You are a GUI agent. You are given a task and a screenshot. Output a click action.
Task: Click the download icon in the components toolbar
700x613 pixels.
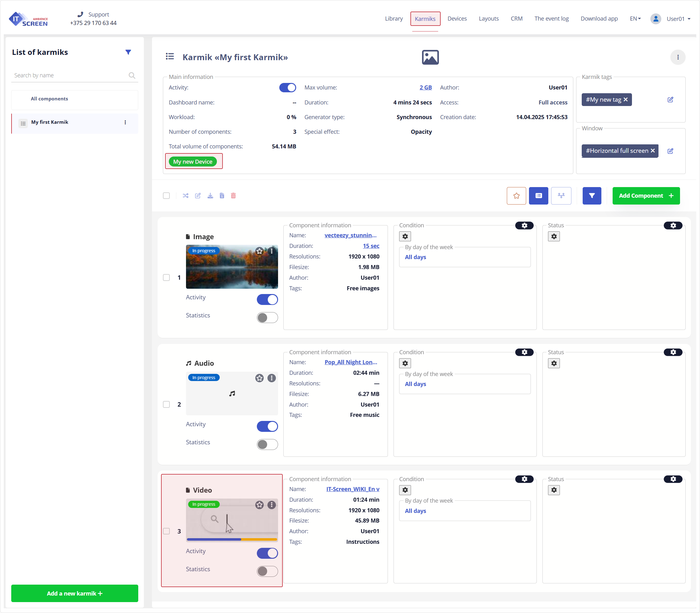coord(210,196)
